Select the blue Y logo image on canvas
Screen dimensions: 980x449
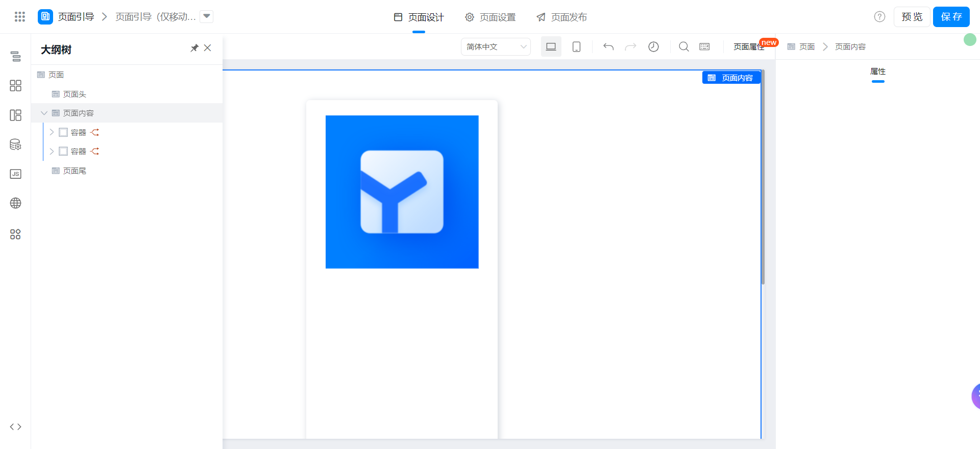(x=402, y=192)
